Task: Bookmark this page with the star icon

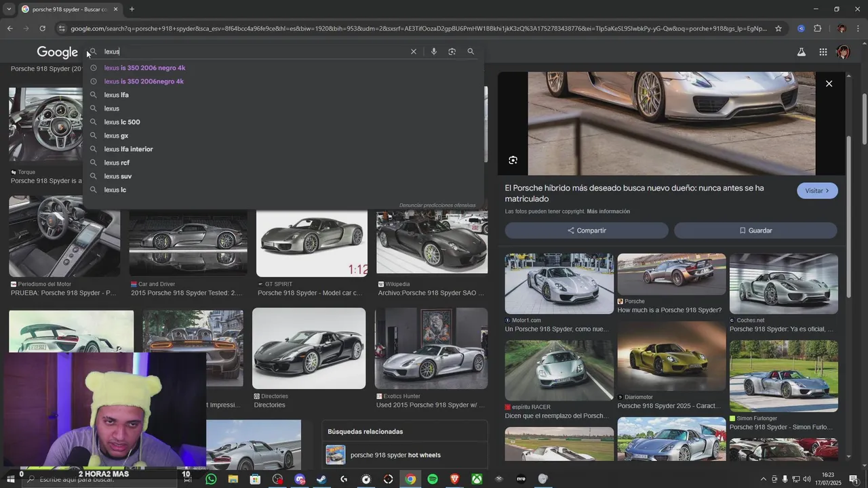Action: [x=778, y=28]
